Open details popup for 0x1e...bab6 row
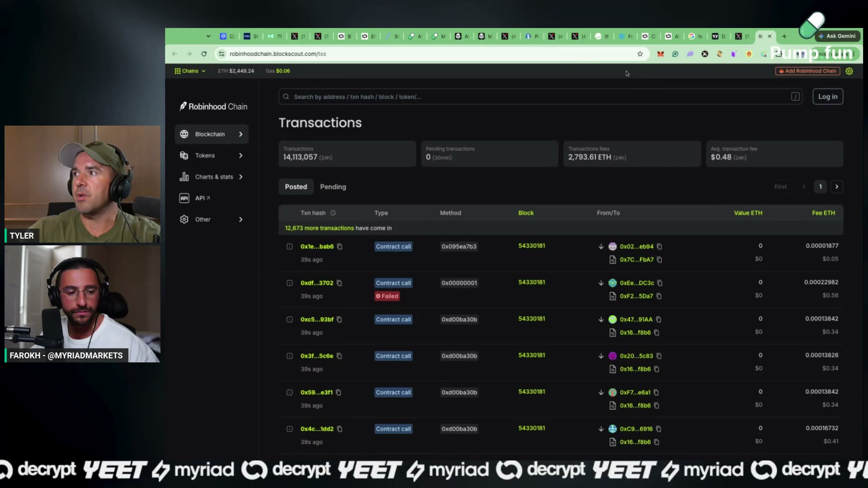The image size is (868, 488). [x=289, y=247]
